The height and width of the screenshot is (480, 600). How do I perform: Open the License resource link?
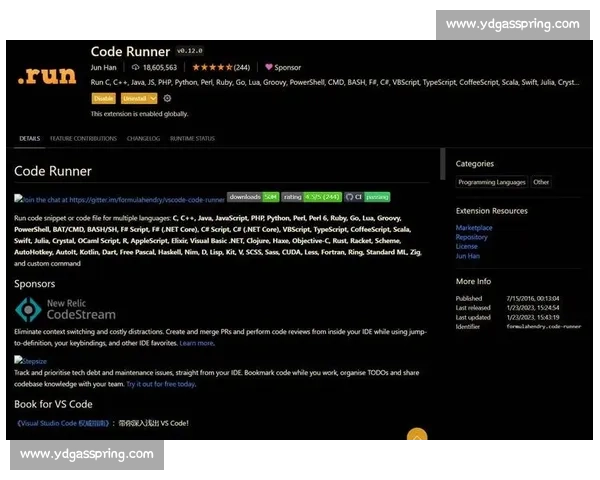pos(466,247)
